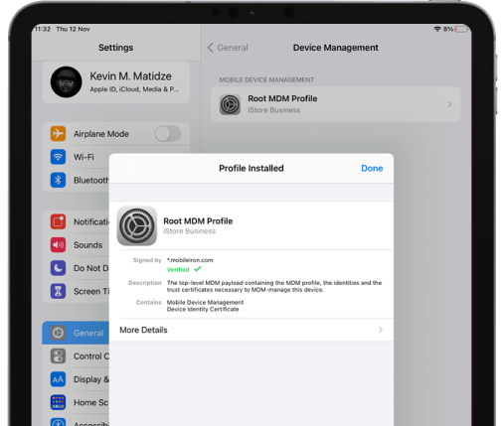
Task: Open Notifications via the red icon
Action: (x=58, y=221)
